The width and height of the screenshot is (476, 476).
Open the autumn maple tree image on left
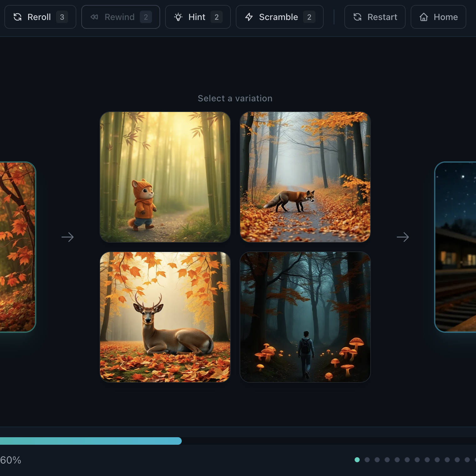click(18, 247)
